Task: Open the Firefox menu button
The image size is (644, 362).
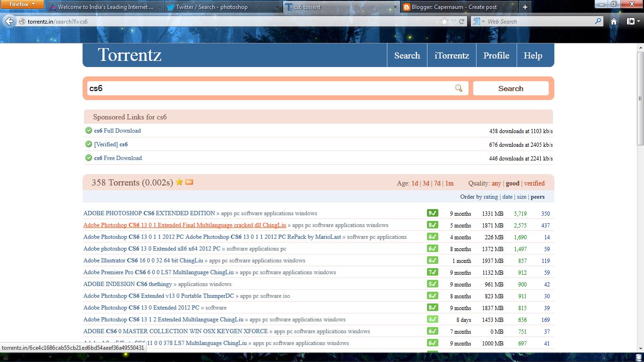Action: (x=22, y=4)
